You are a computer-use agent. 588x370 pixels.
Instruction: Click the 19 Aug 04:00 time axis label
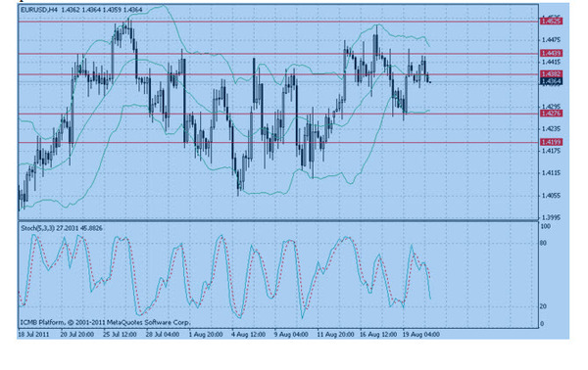[421, 334]
